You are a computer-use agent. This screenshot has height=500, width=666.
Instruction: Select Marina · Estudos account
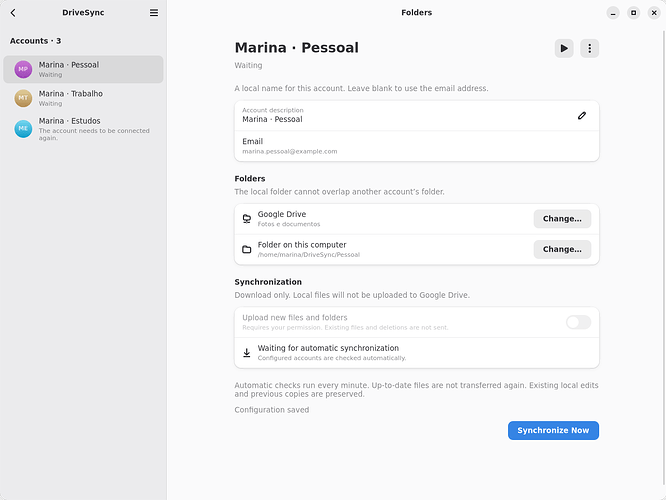pos(83,129)
